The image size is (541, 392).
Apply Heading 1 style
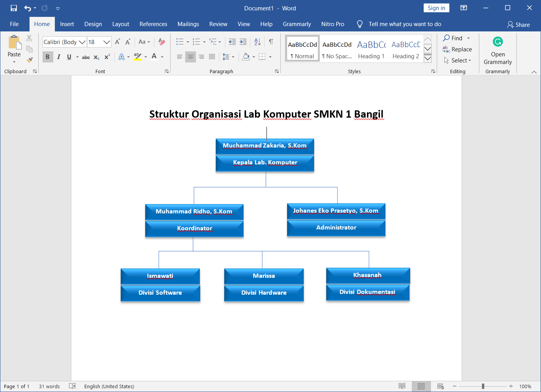pos(371,48)
